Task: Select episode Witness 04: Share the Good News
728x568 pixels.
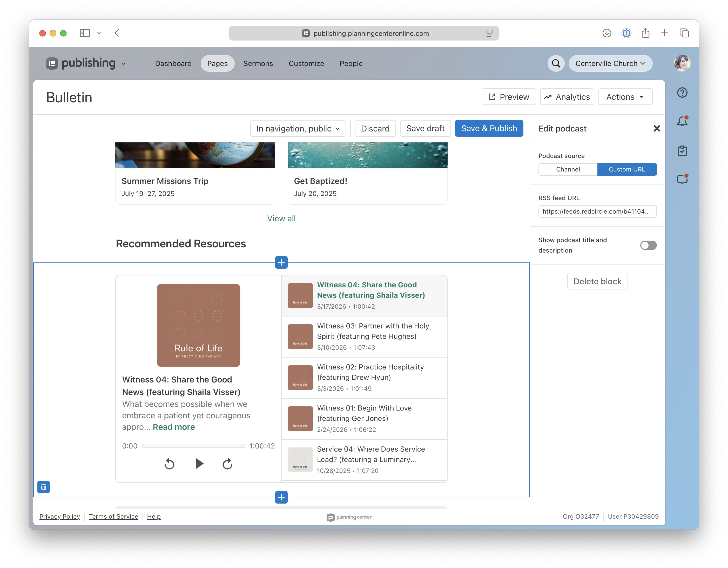Action: [364, 295]
